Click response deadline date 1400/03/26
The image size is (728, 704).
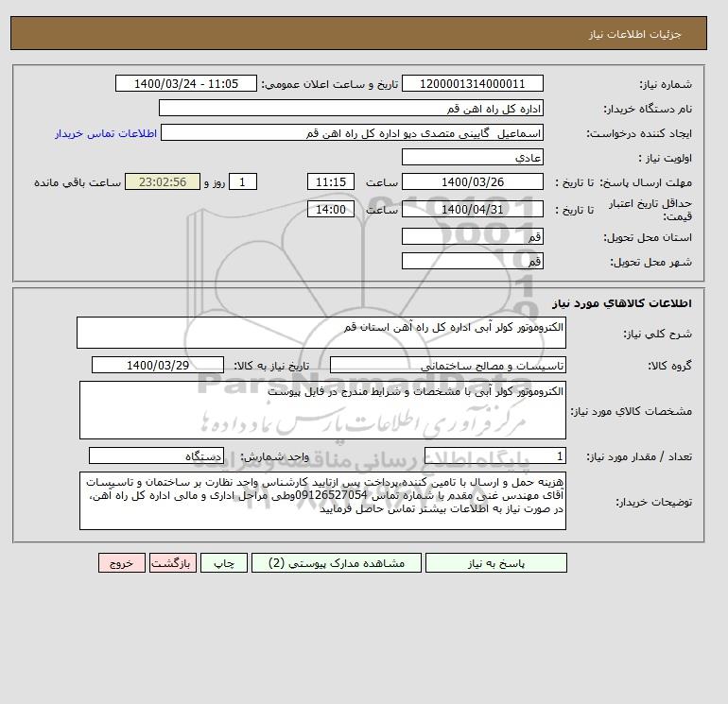(472, 182)
